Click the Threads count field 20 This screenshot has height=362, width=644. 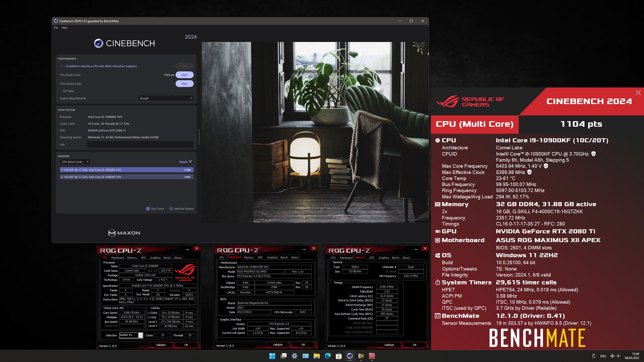[x=190, y=335]
